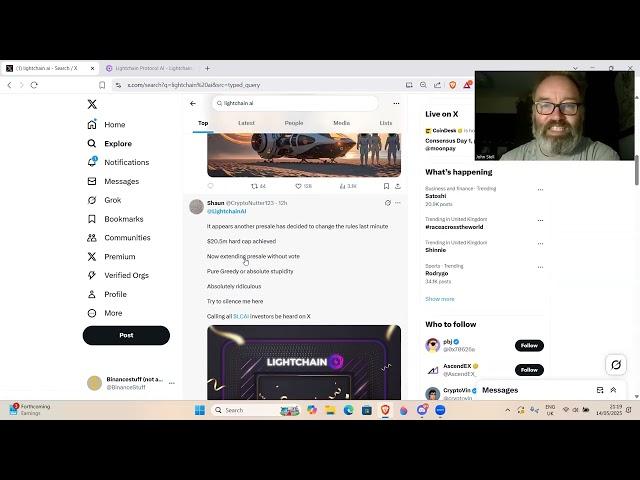Follow the AscendEX account
The height and width of the screenshot is (480, 640).
[x=529, y=370]
